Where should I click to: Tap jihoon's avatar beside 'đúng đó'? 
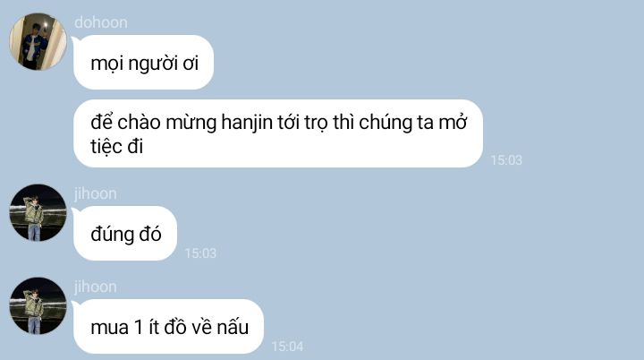38,212
